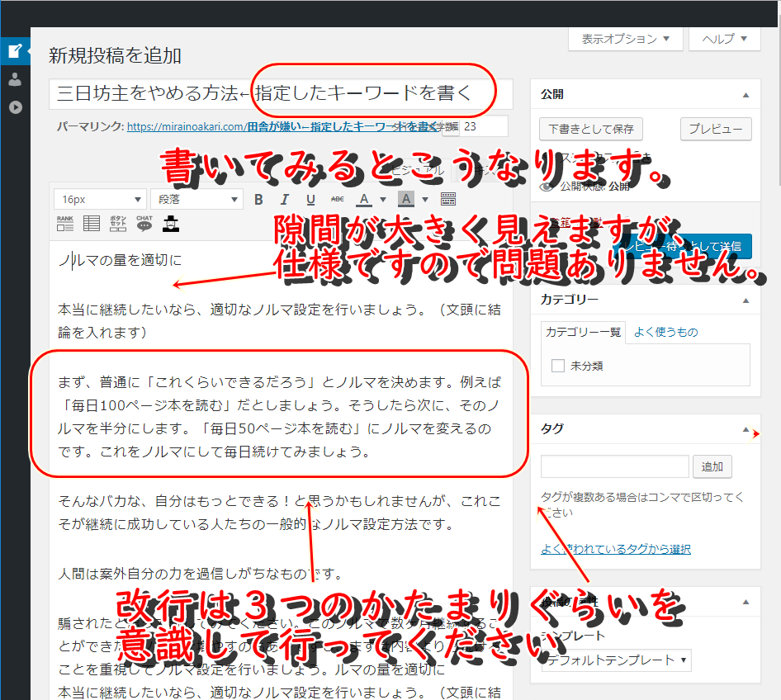Click the collapse menu play icon
This screenshot has height=700, width=781.
16,107
